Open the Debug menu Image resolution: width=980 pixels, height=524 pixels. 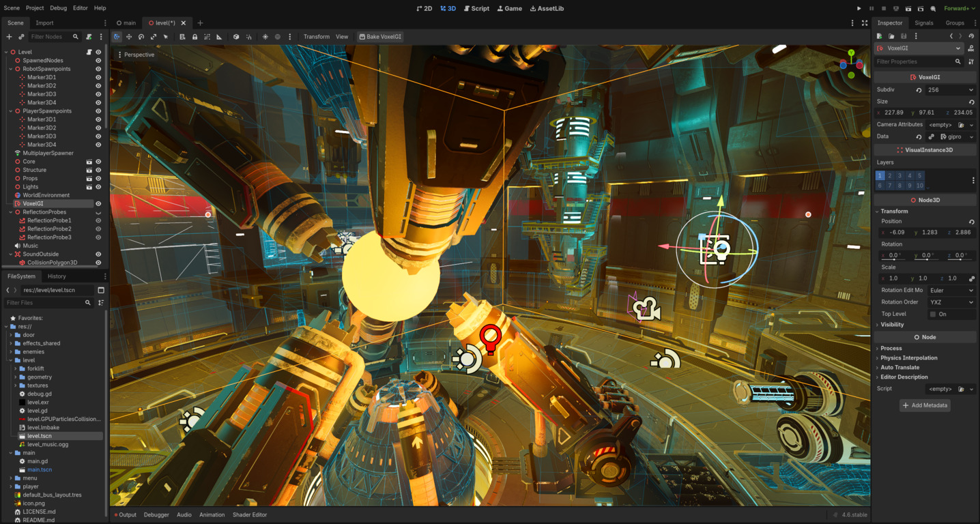pos(58,8)
